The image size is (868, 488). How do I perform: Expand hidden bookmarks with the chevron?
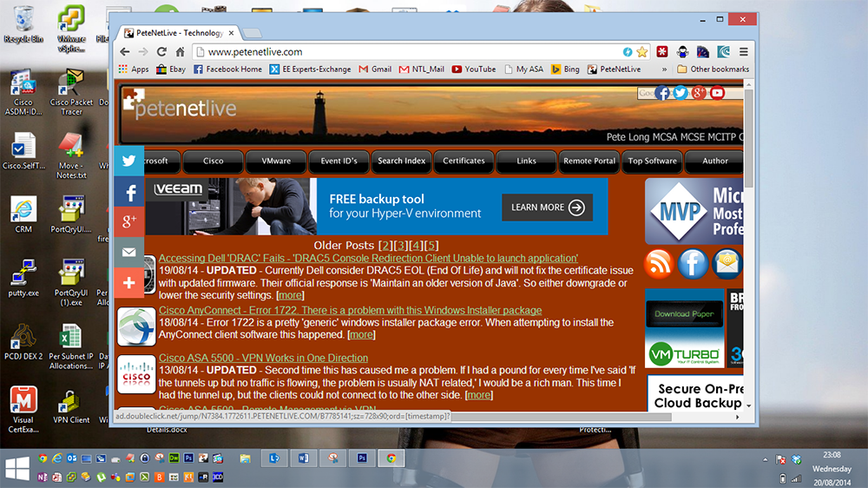664,69
